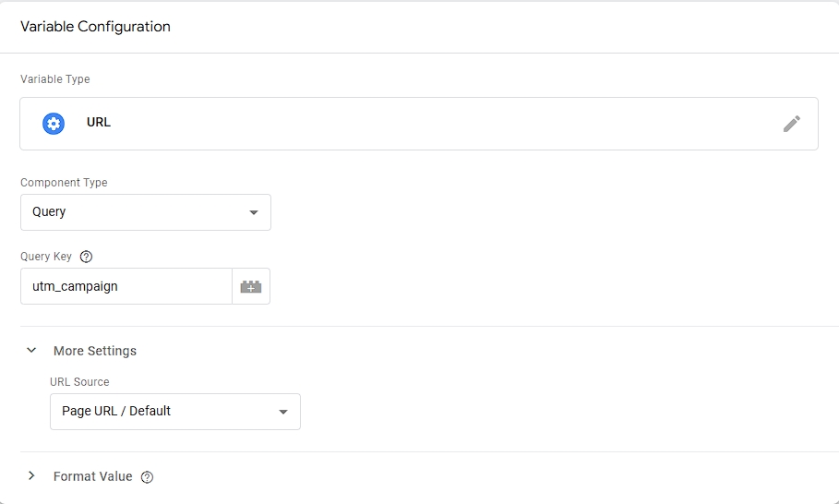
Task: Click the More Settings section title
Action: point(95,351)
